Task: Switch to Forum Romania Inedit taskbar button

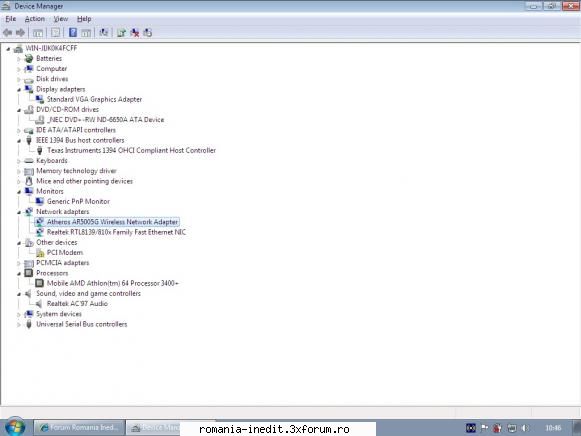Action: tap(79, 427)
